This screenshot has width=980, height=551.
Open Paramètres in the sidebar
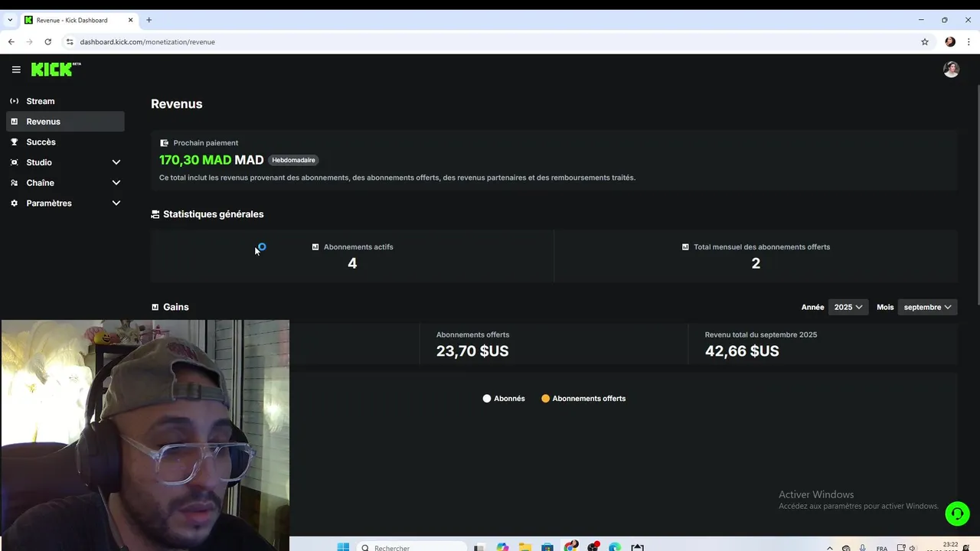(x=65, y=203)
